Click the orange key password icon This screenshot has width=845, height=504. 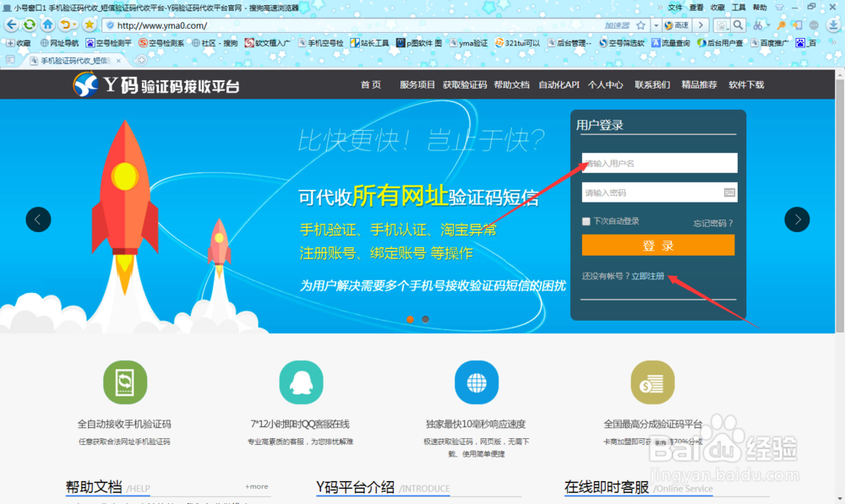(781, 25)
